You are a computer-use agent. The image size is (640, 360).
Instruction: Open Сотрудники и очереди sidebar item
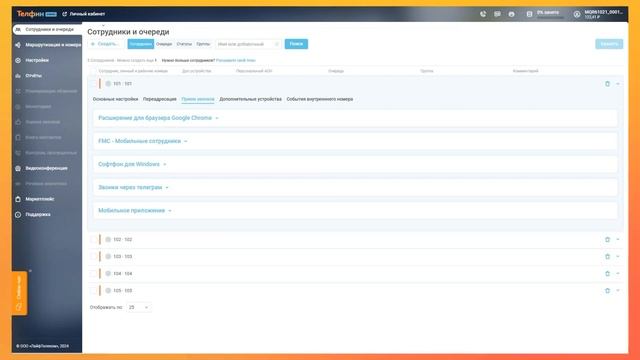47,29
